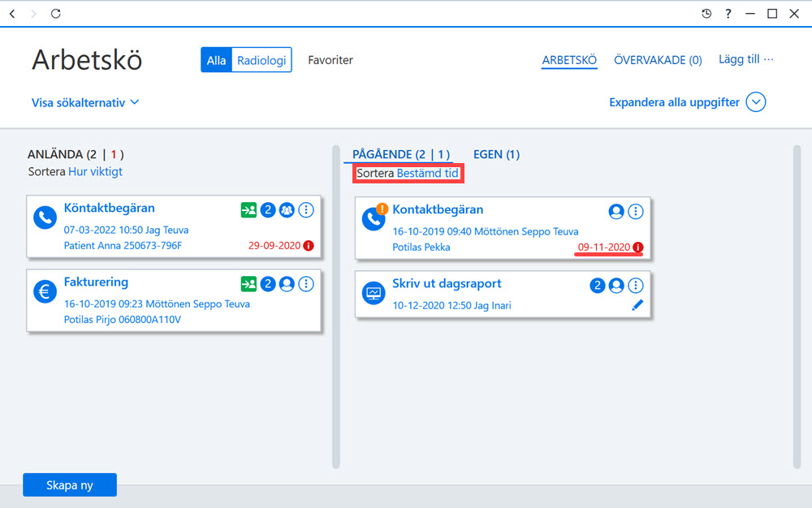Click the group users icon on Köntaktbegäran card
Viewport: 812px width, 508px height.
[287, 210]
